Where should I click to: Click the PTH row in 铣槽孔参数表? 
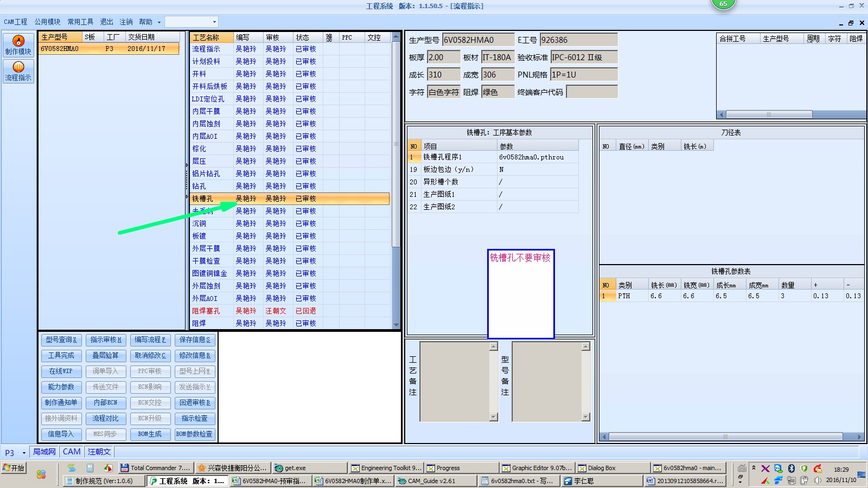732,296
